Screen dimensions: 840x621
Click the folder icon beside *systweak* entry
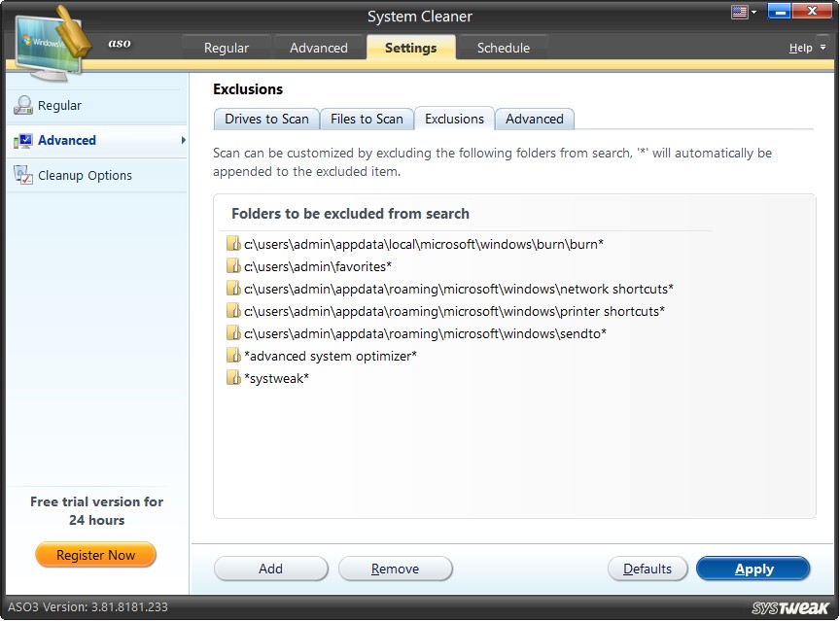(x=234, y=377)
